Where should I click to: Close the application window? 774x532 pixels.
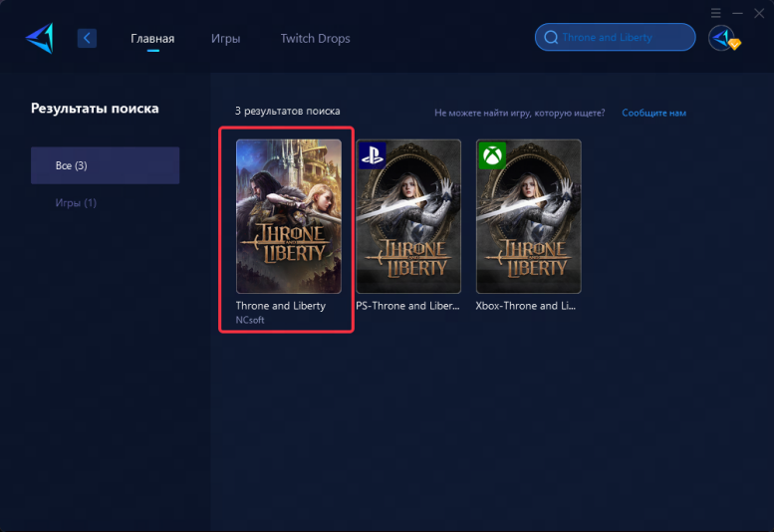pyautogui.click(x=759, y=13)
